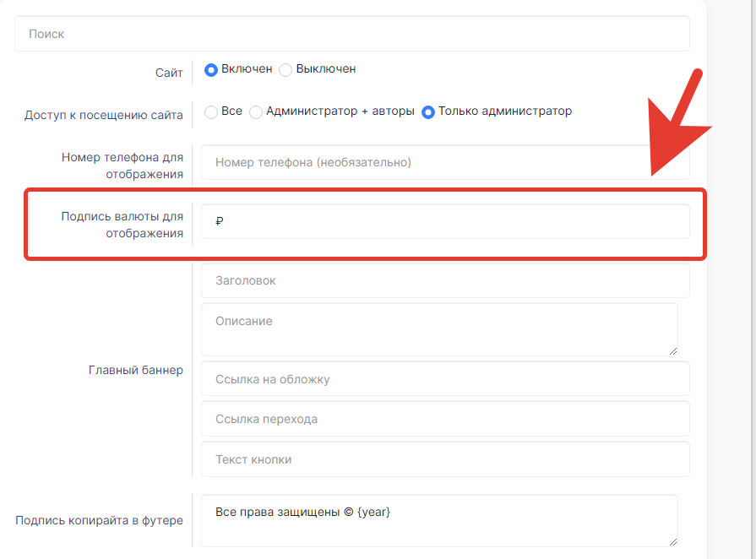This screenshot has width=756, height=559.
Task: Click the Ссылка на обложку field
Action: (x=445, y=379)
